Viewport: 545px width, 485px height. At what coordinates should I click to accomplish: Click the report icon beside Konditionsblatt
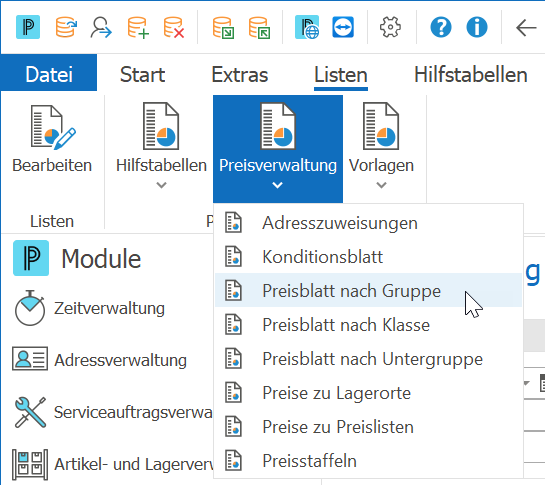[233, 257]
